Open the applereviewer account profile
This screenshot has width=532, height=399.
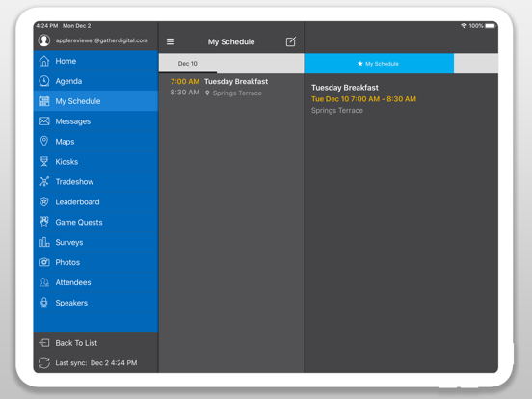click(x=95, y=40)
